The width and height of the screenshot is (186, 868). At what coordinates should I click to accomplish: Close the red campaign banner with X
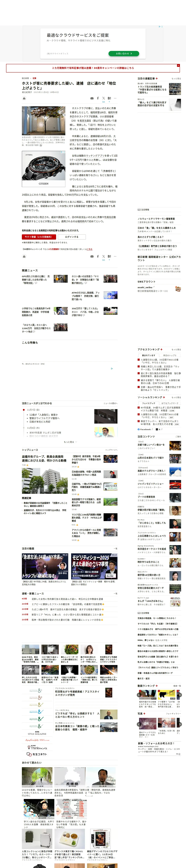[178, 65]
